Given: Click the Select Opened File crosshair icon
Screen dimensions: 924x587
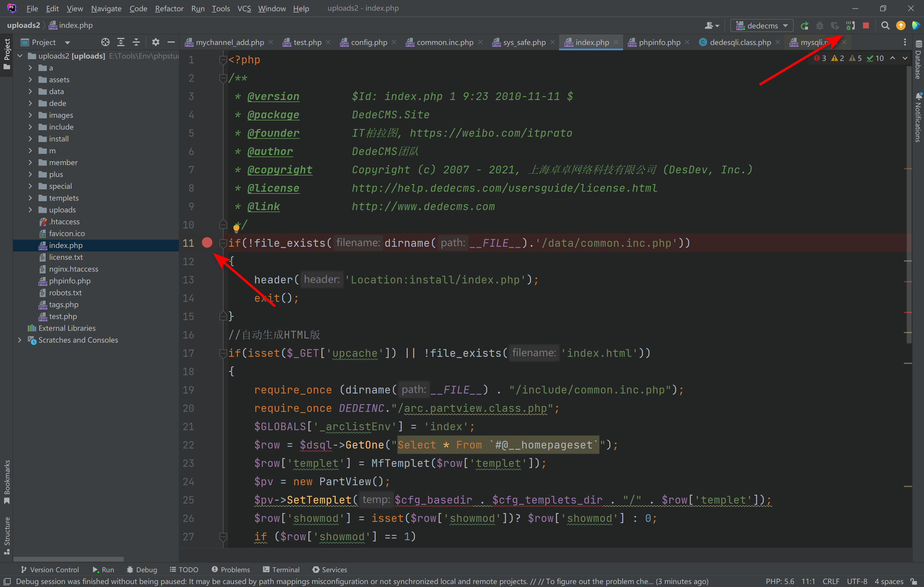Looking at the screenshot, I should coord(105,42).
